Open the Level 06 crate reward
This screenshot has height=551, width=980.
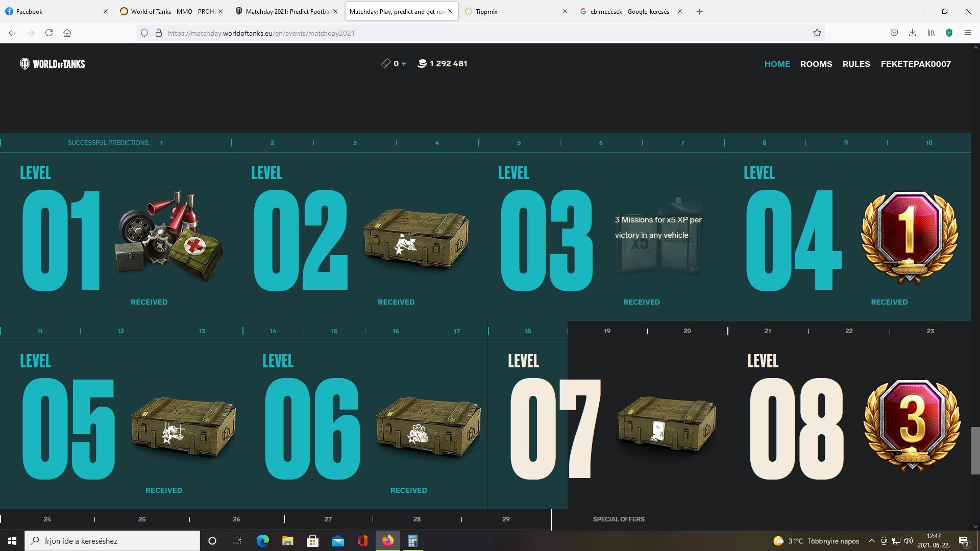point(428,428)
